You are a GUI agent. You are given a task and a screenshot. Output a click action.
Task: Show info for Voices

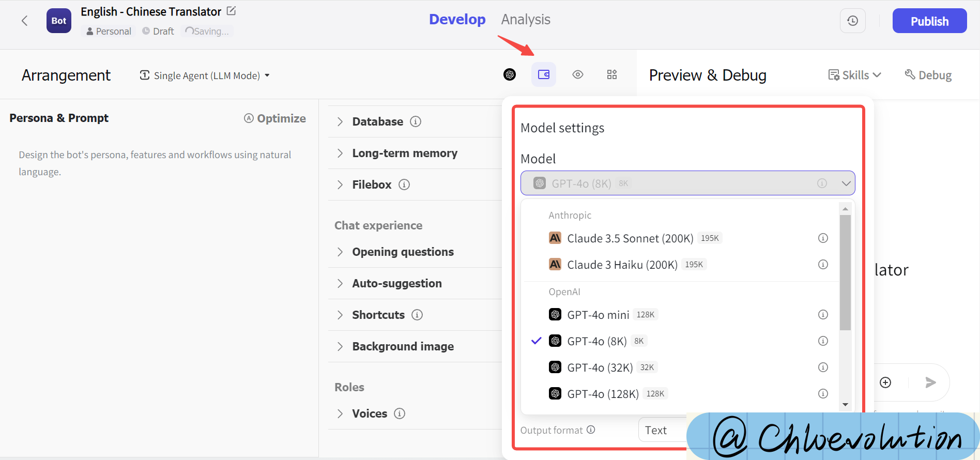pos(400,413)
